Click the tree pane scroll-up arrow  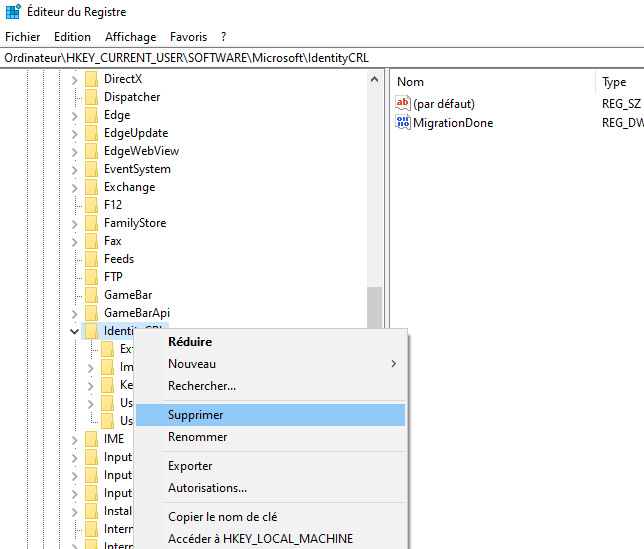[375, 79]
